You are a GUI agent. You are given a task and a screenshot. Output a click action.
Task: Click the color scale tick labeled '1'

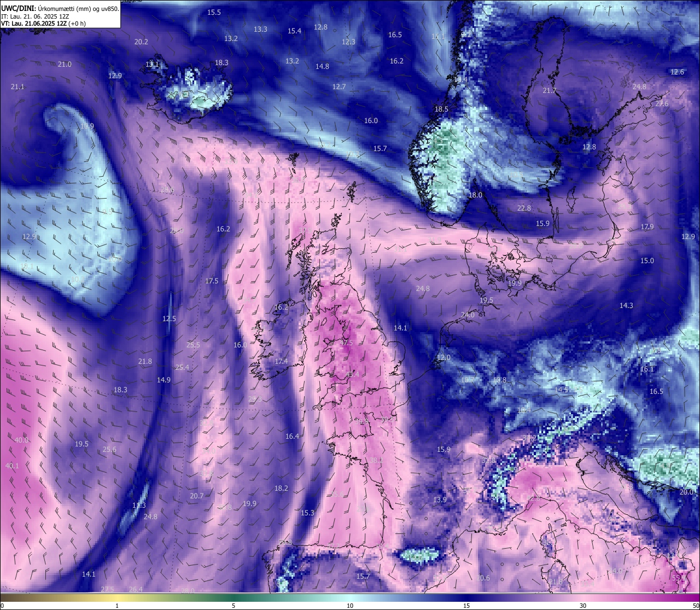pos(117,606)
